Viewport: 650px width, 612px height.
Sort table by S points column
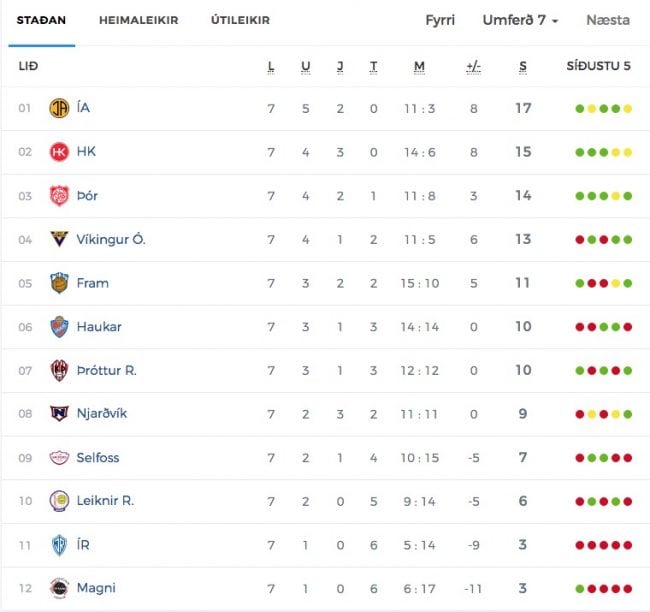point(523,67)
